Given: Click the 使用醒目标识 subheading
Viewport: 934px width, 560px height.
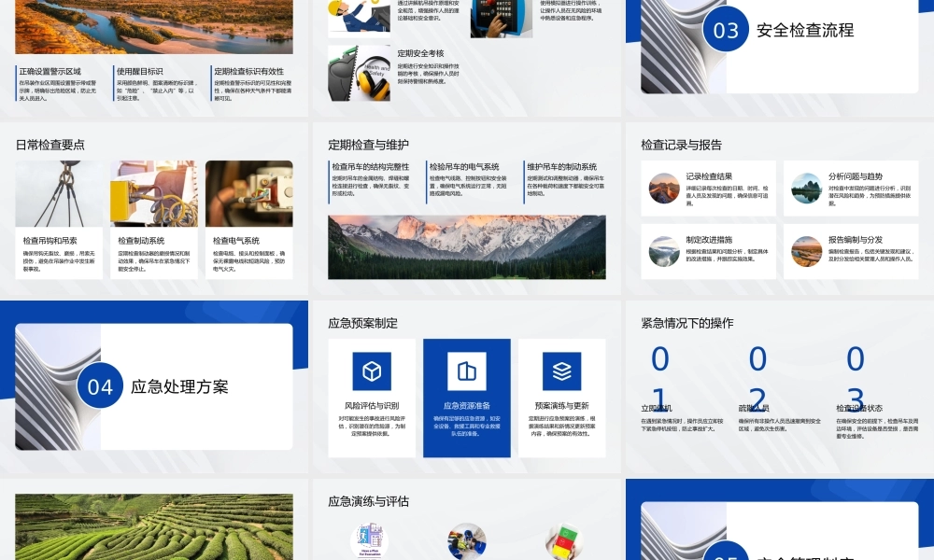Looking at the screenshot, I should coord(139,72).
